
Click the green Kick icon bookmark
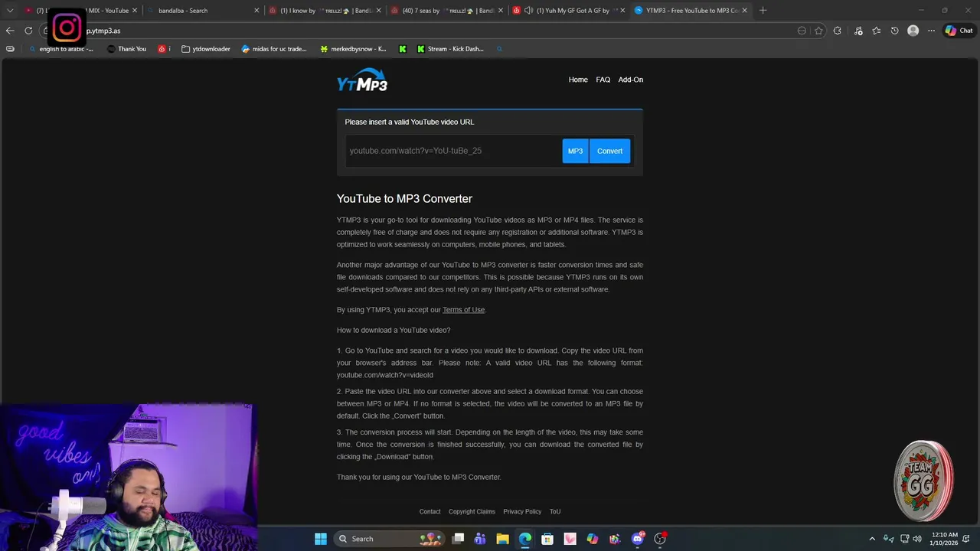[x=403, y=49]
